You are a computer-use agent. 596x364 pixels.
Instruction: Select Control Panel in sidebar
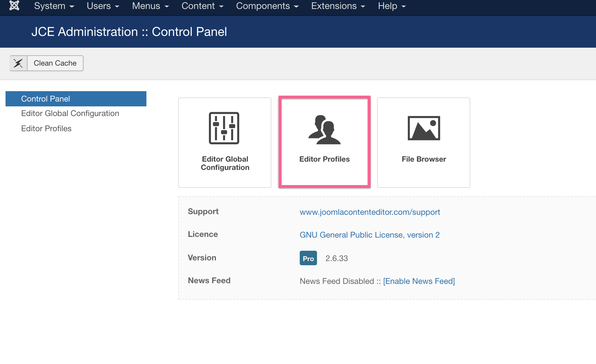tap(76, 99)
